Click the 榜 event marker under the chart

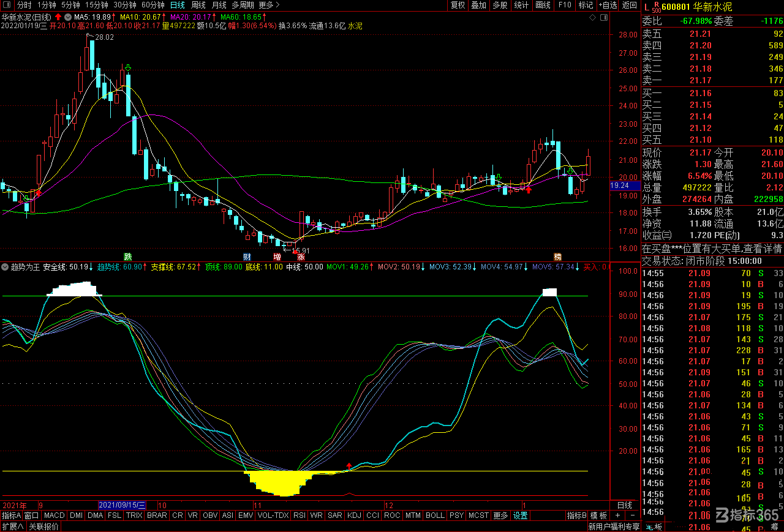[x=558, y=257]
